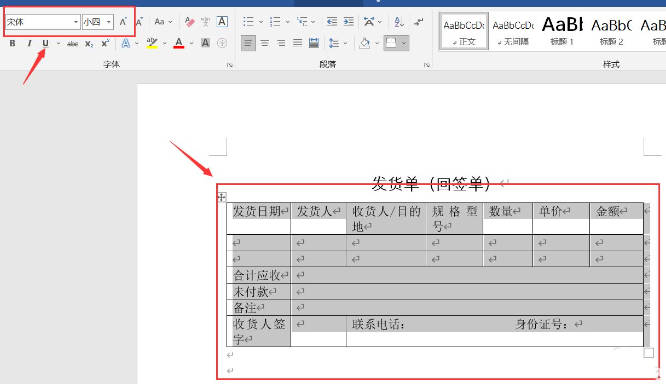
Task: Show or hide paragraph marks
Action: (x=418, y=22)
